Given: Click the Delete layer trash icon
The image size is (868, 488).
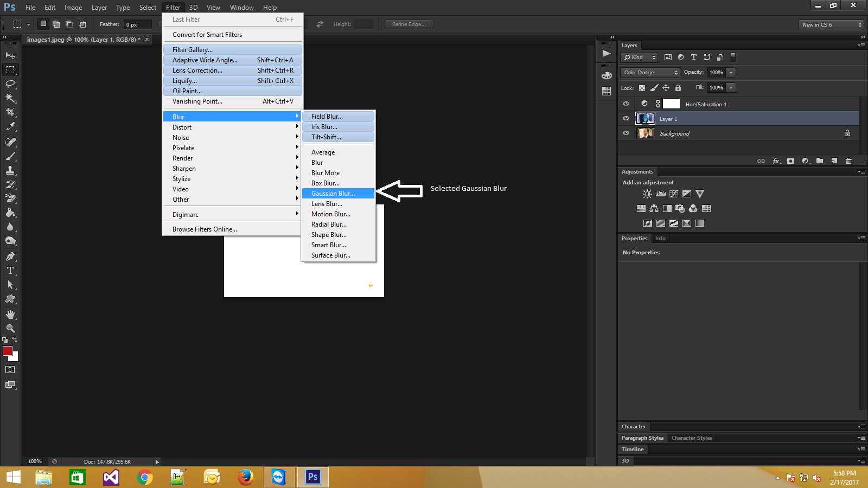Looking at the screenshot, I should (x=848, y=161).
